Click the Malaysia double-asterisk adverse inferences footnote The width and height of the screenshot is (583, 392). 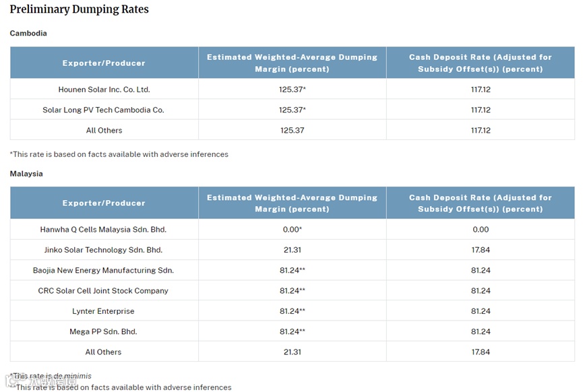(121, 387)
